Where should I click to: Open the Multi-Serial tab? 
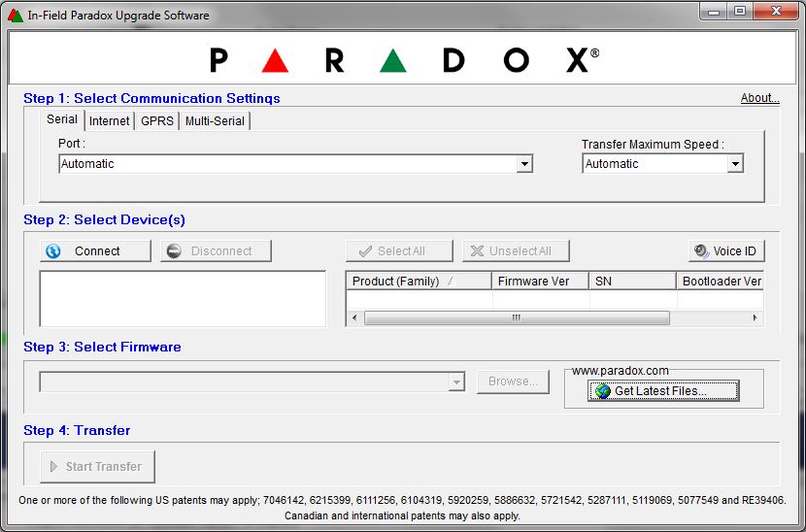pos(216,121)
